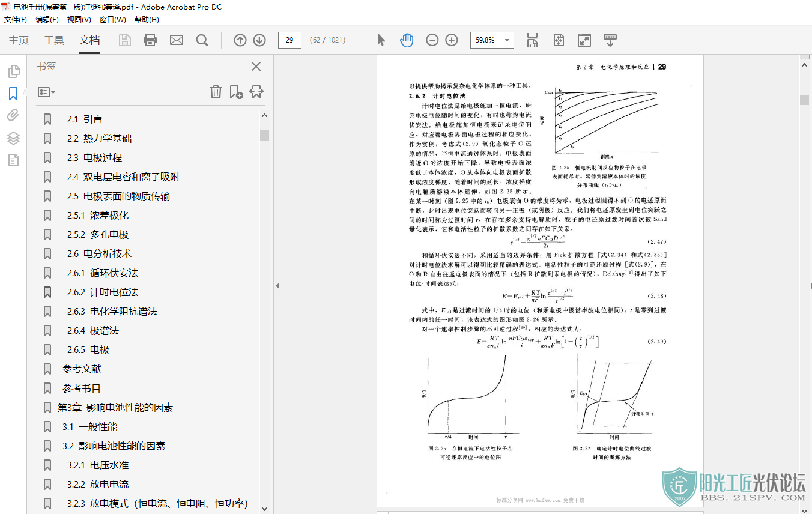Enter full screen view mode
The image size is (812, 514).
pyautogui.click(x=584, y=40)
